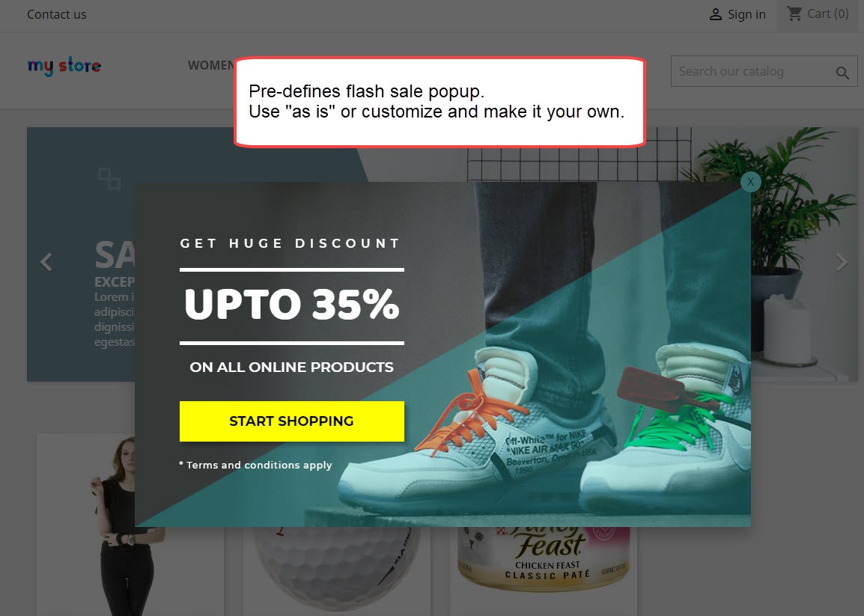Open the WOMEN menu category

tap(211, 65)
